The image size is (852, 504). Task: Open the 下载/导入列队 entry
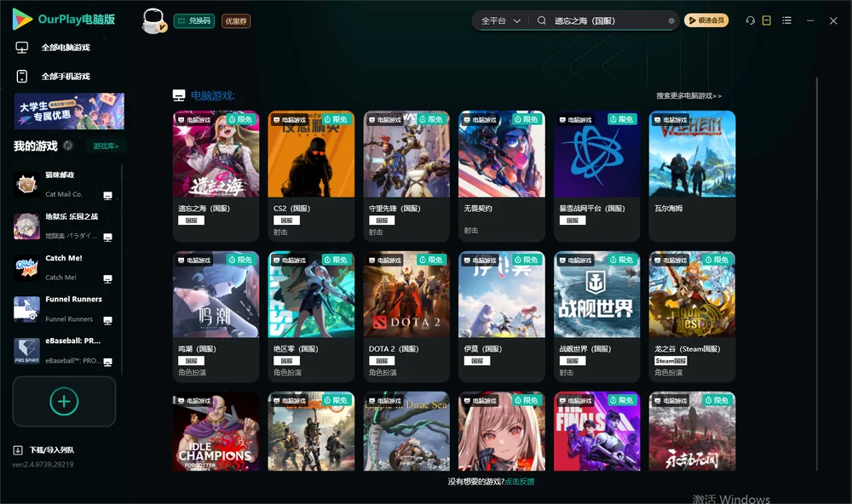click(x=44, y=450)
